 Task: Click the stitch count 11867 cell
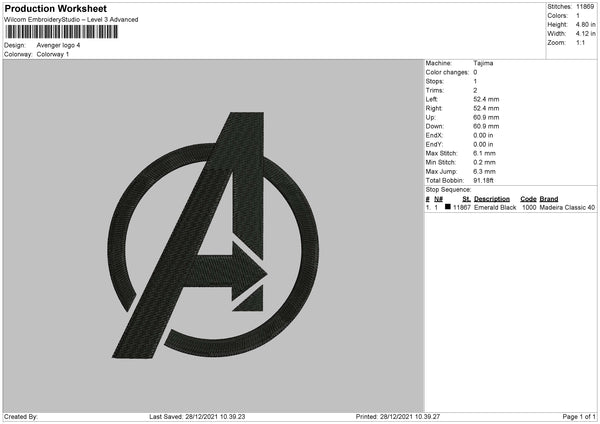462,207
